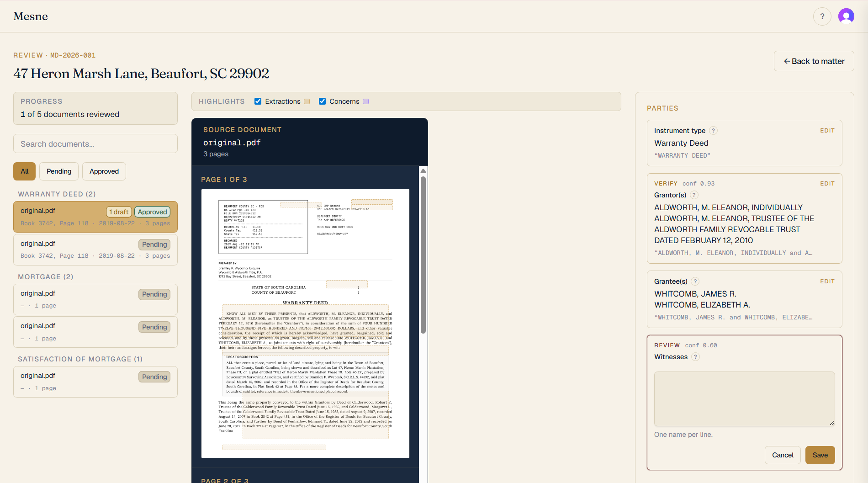Select the Pending filter tab
The width and height of the screenshot is (868, 483).
pos(59,171)
